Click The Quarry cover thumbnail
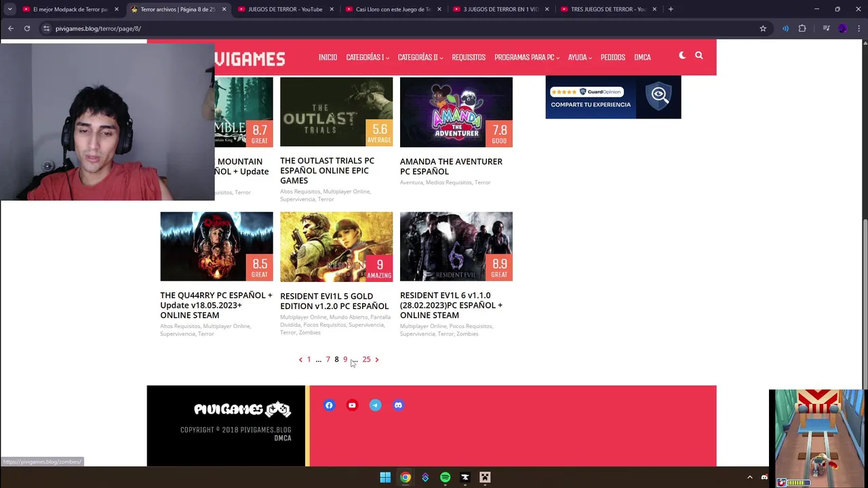Image resolution: width=868 pixels, height=488 pixels. pyautogui.click(x=216, y=246)
